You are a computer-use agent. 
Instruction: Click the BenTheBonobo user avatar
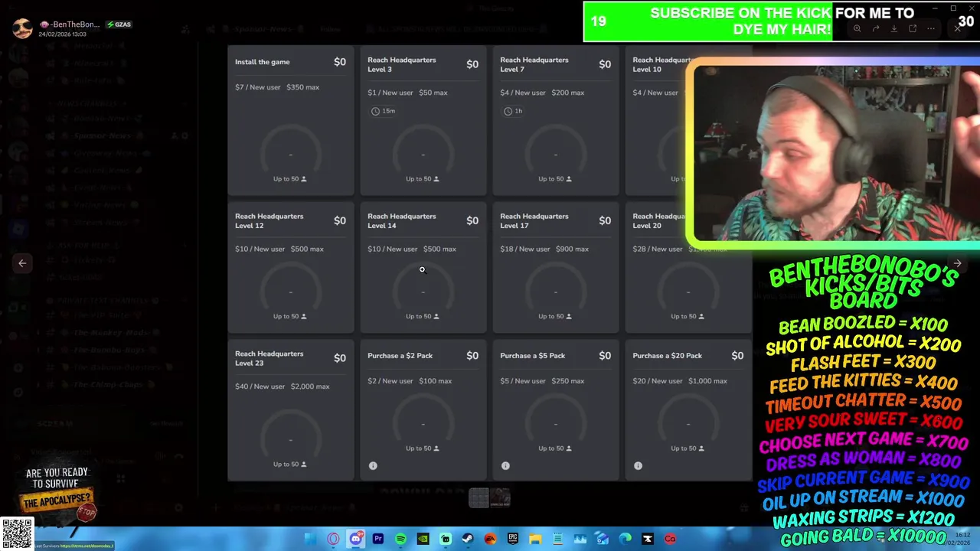tap(22, 29)
